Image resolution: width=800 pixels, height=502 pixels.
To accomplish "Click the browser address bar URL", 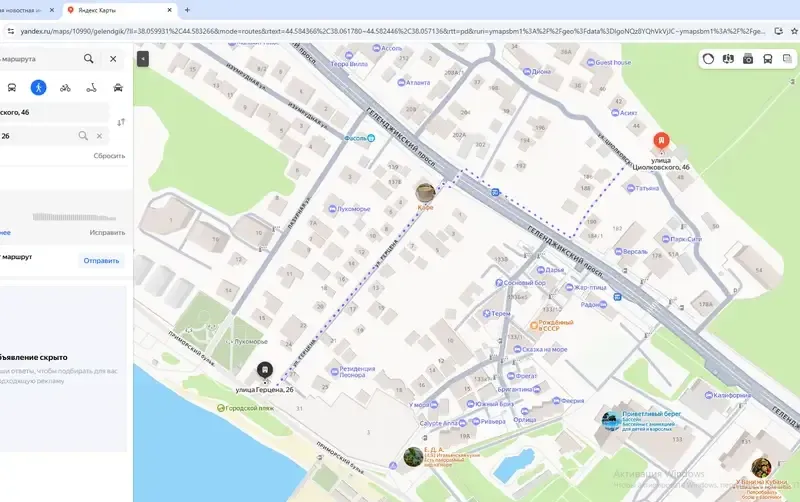I will [392, 31].
